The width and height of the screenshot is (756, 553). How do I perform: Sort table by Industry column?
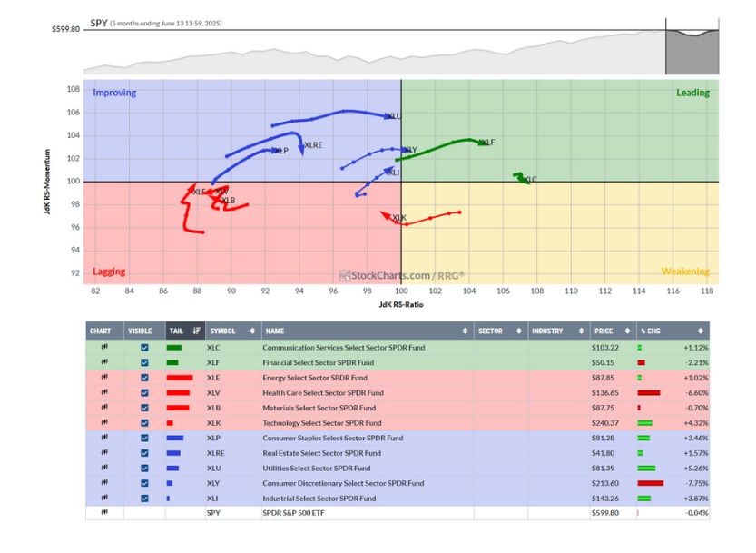[558, 331]
